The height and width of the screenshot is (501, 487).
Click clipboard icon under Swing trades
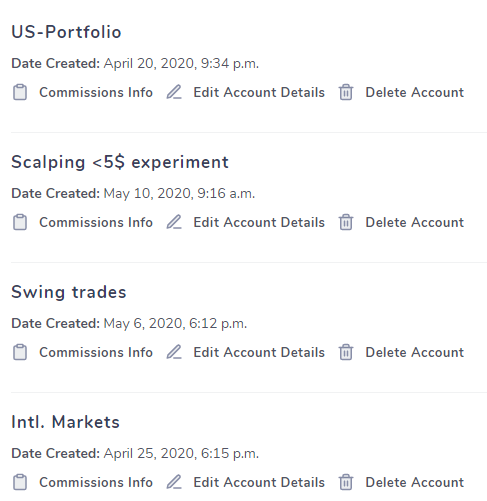(20, 352)
